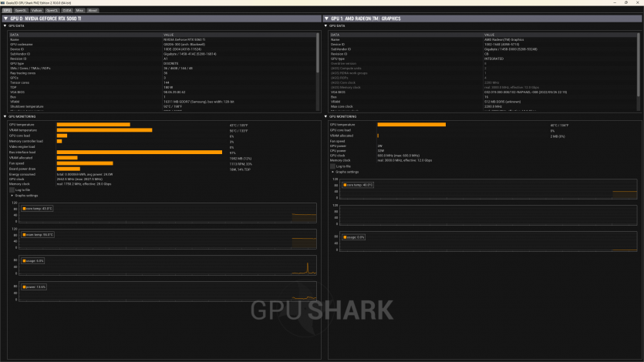This screenshot has width=644, height=362.
Task: Expand Graphs settings under NVIDIA monitoring
Action: pos(12,196)
